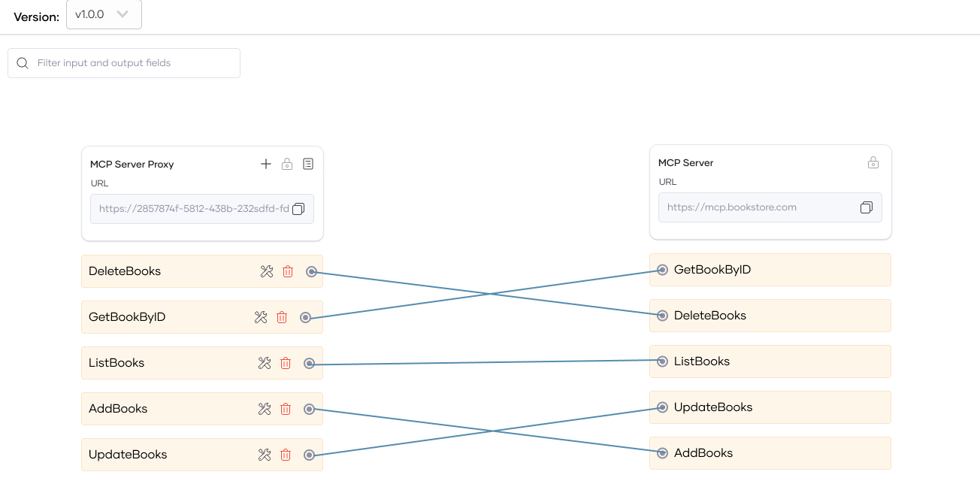Collapse the AddBooks proxy connection node

(309, 409)
